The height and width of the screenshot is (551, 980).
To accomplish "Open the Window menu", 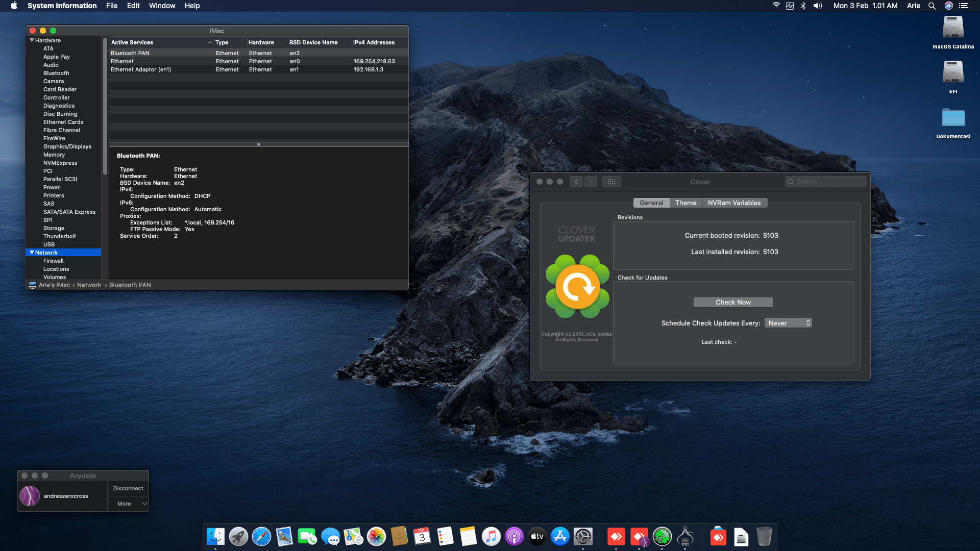I will pos(162,6).
